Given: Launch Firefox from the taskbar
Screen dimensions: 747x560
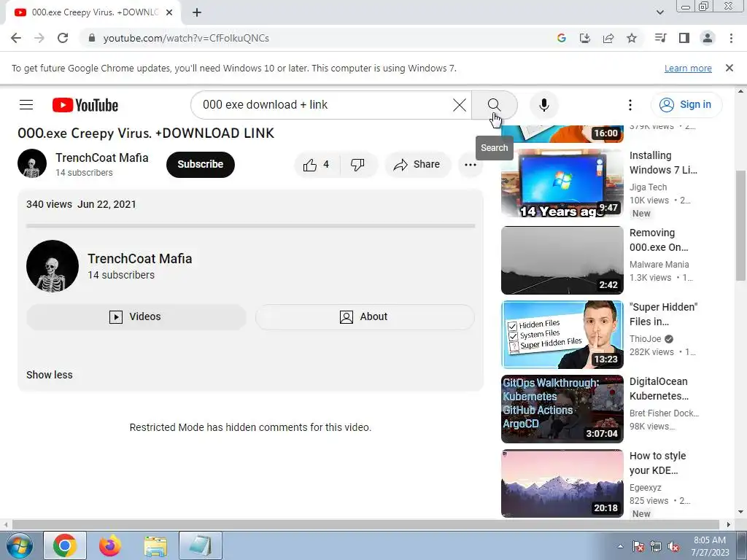Looking at the screenshot, I should pyautogui.click(x=110, y=545).
